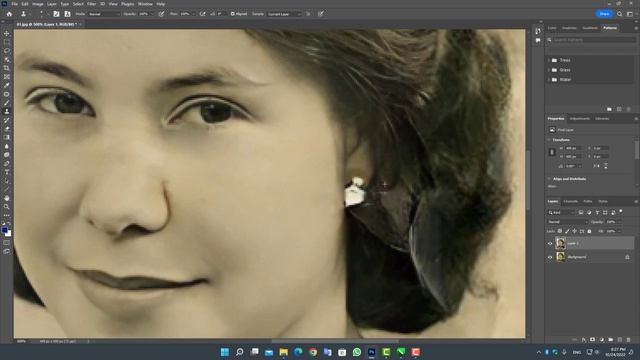
Task: Filter layers by pixel layers icon
Action: click(x=581, y=212)
